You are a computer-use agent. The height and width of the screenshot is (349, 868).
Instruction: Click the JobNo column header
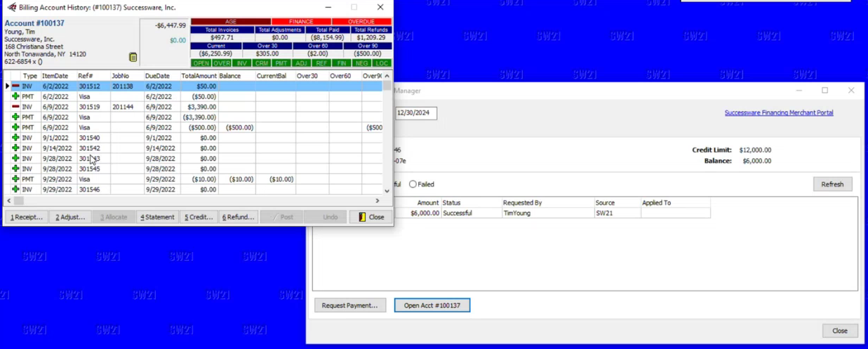[x=126, y=76]
